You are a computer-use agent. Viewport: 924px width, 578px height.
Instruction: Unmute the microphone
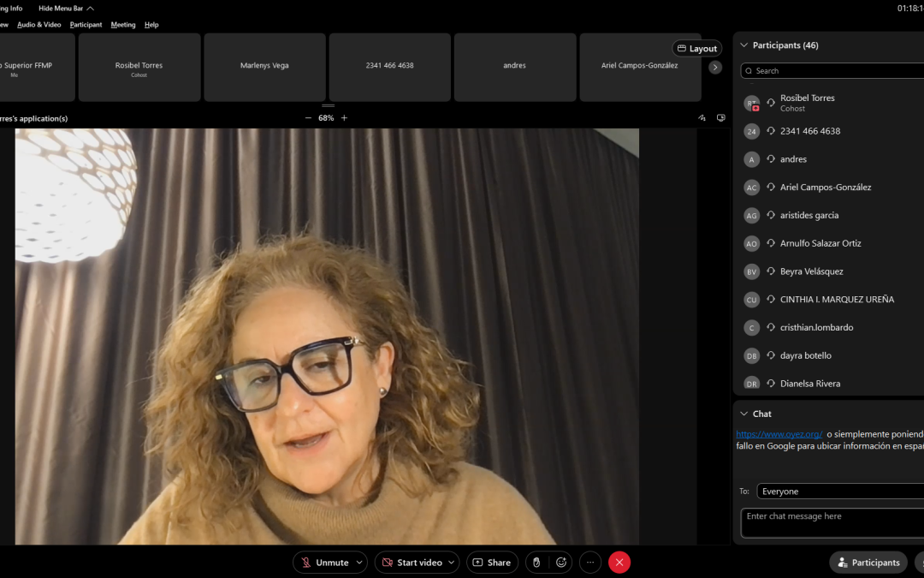point(323,563)
